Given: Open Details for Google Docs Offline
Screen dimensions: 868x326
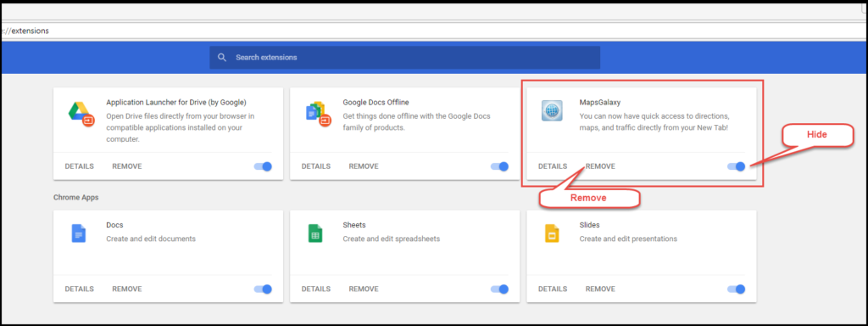Looking at the screenshot, I should coord(316,166).
